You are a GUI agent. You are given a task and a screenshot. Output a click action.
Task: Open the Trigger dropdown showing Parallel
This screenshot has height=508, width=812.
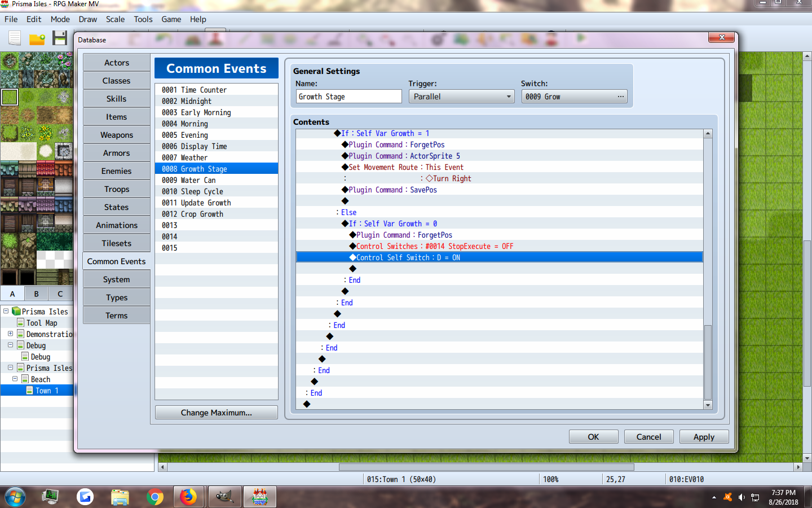(x=461, y=97)
